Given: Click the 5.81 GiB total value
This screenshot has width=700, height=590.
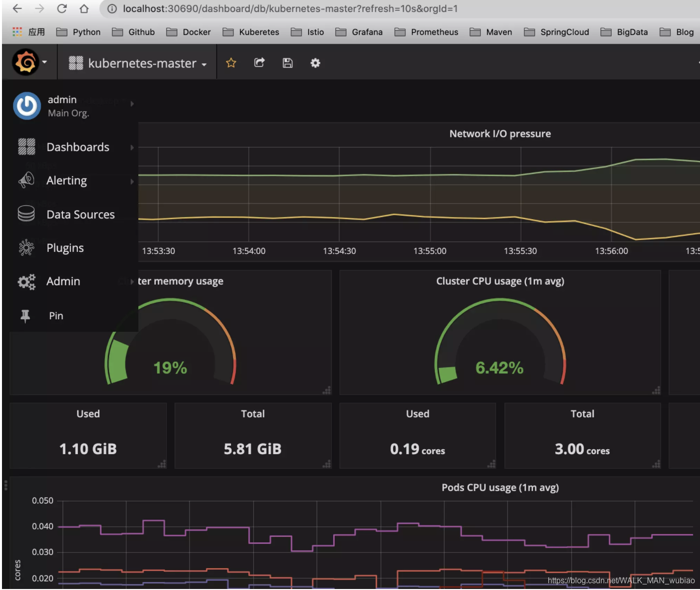Looking at the screenshot, I should coord(253,449).
